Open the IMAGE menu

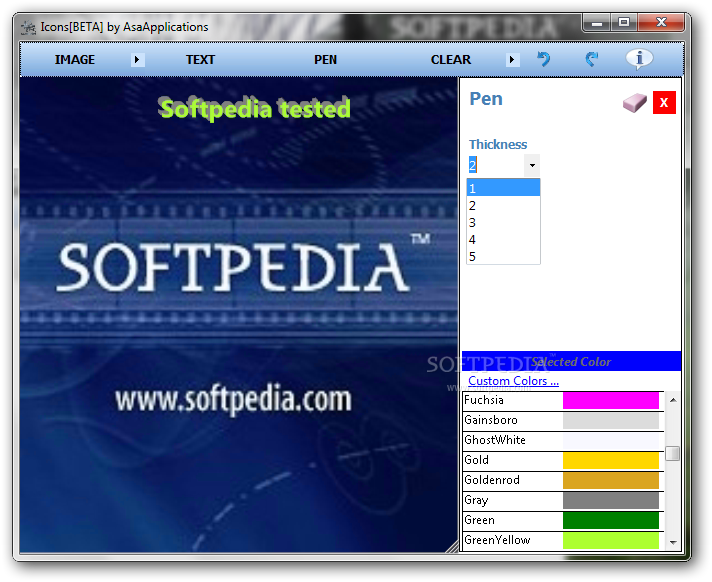75,59
